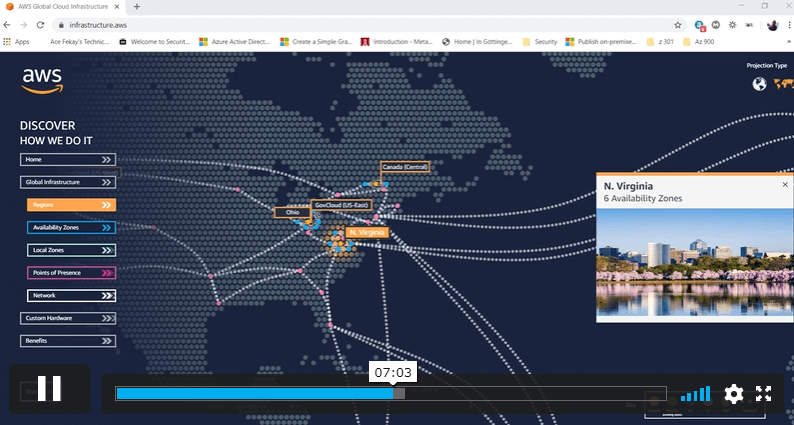Open Azure Active Directory bookmark
The image size is (794, 425).
tap(235, 42)
